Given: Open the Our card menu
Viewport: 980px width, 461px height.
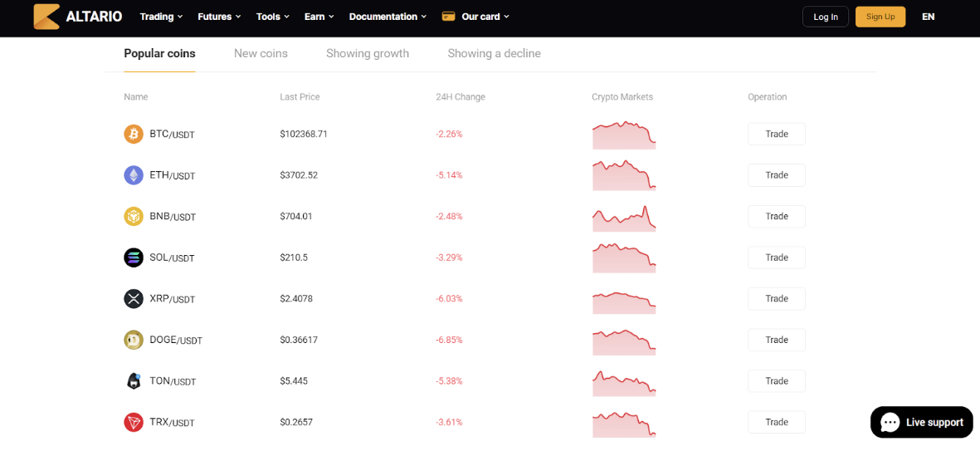Looking at the screenshot, I should click(x=476, y=17).
